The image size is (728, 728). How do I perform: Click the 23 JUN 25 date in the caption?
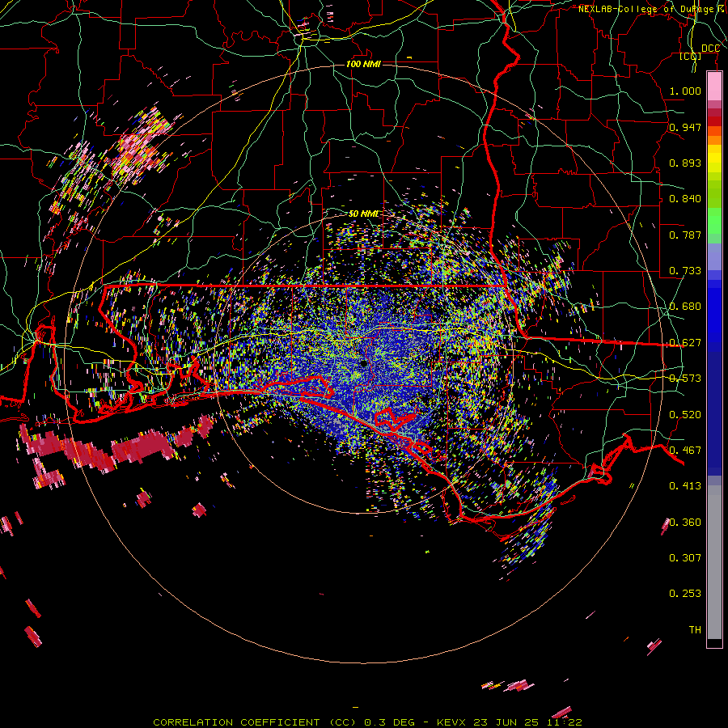coord(506,722)
